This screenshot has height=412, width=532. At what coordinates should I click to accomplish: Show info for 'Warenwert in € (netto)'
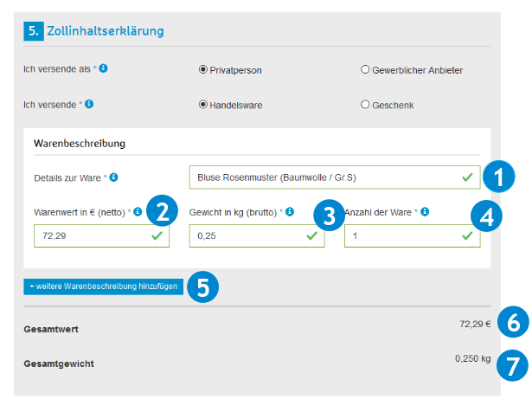tap(138, 210)
